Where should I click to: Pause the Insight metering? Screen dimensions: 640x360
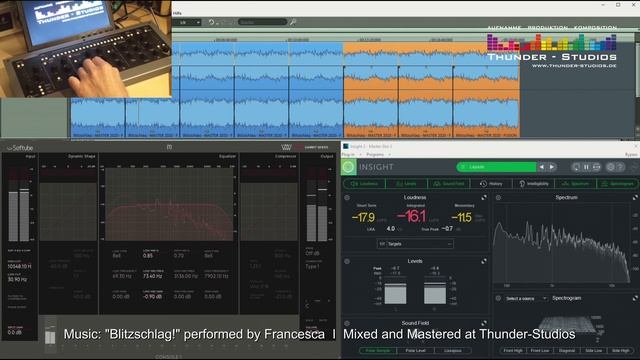[x=586, y=167]
